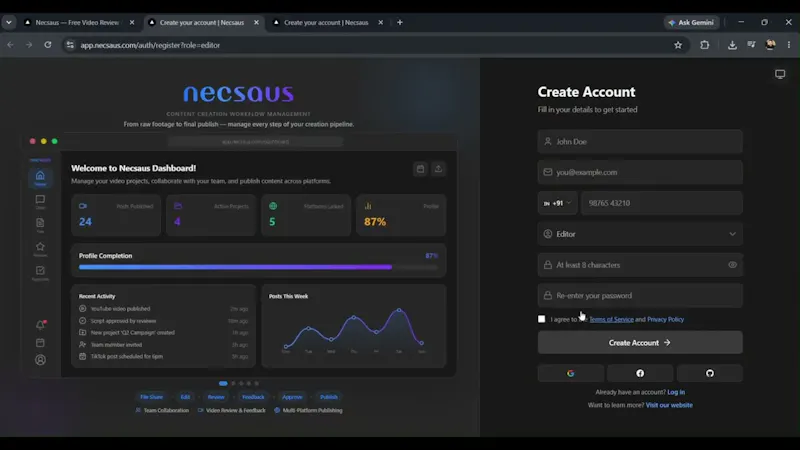Open the media control icon in toolbar

[x=751, y=45]
